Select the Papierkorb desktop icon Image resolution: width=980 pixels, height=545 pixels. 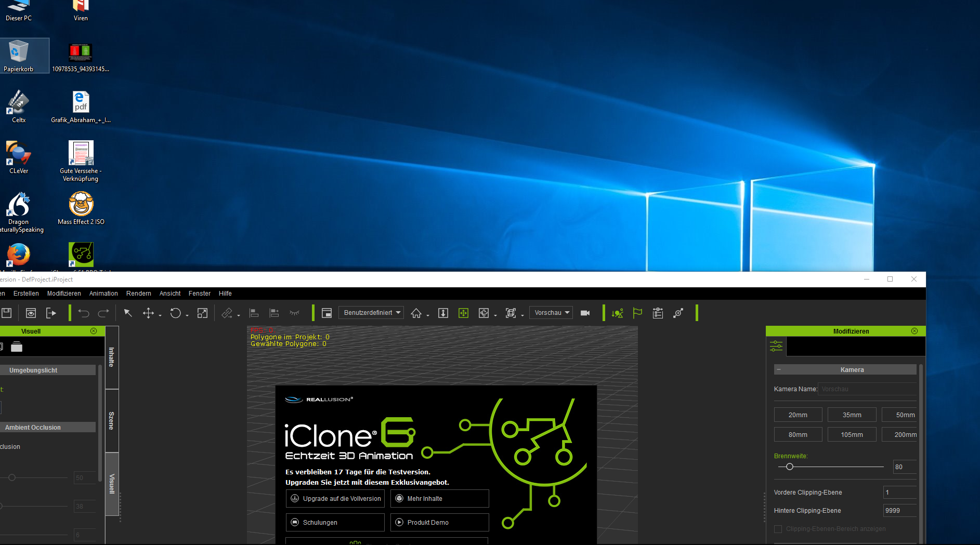[19, 56]
